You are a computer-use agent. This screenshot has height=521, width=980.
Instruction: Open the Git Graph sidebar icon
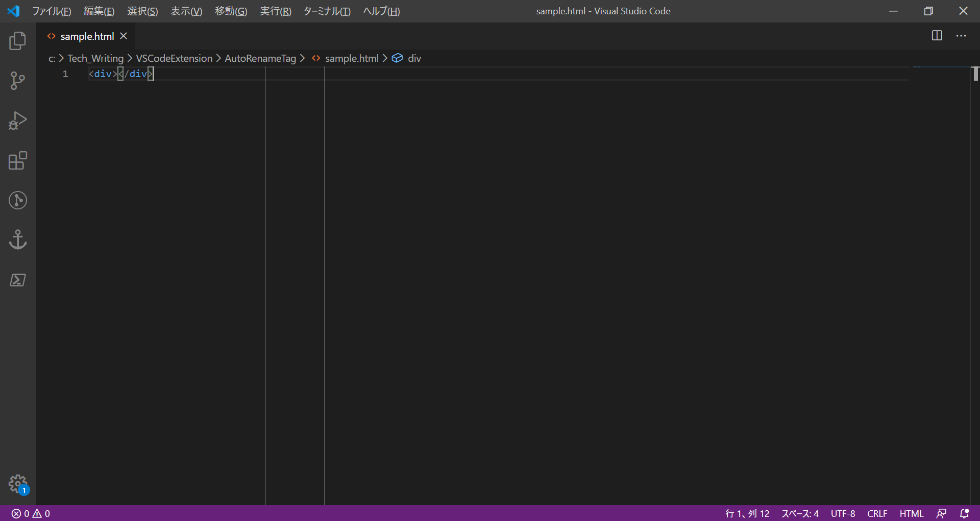(x=18, y=200)
